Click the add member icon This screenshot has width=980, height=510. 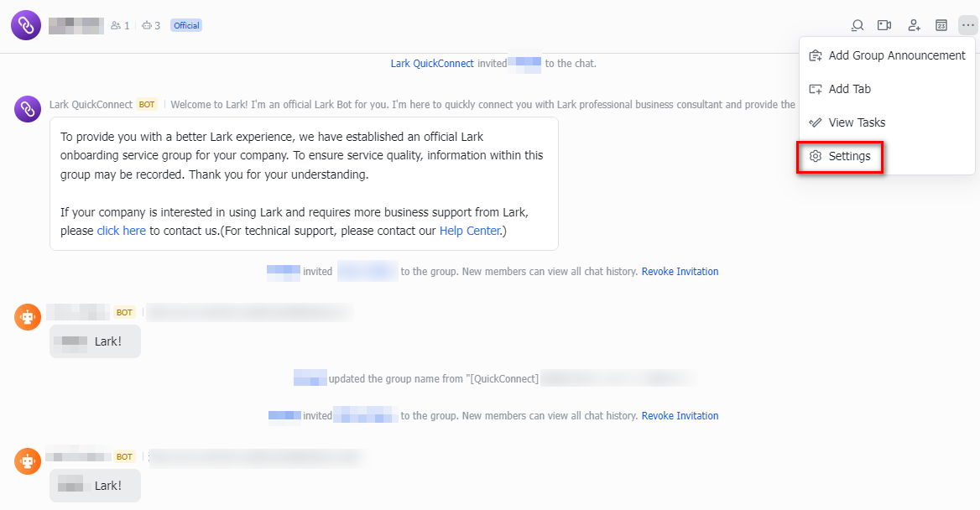click(915, 25)
